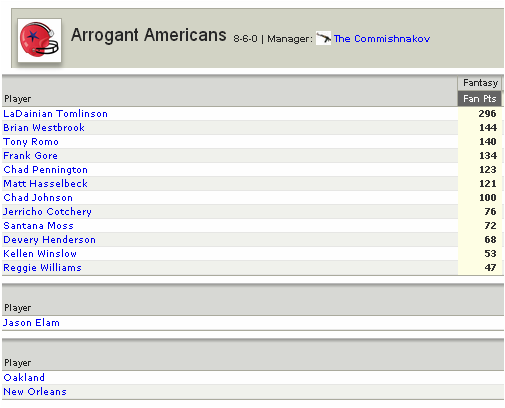
Task: Click Matt Hasselbeck's name
Action: pyautogui.click(x=45, y=184)
